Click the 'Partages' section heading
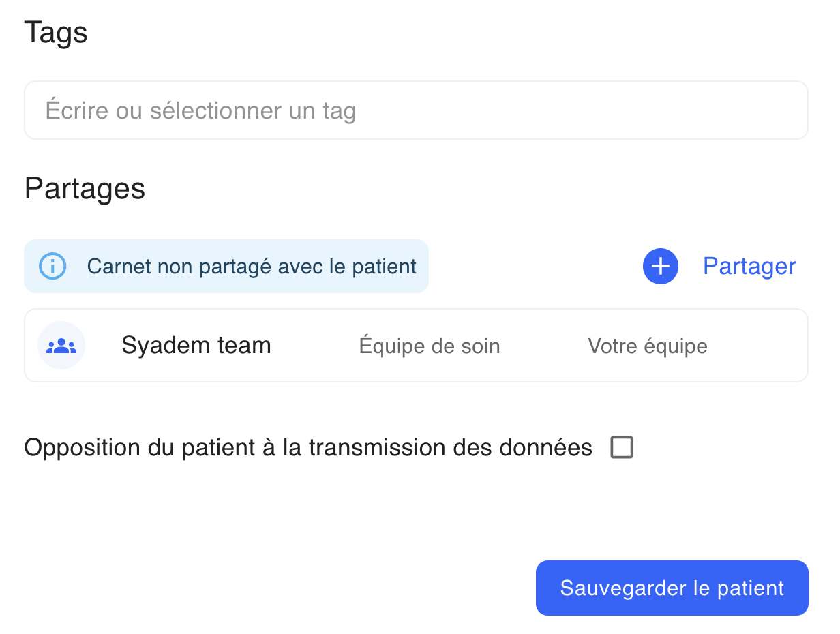The width and height of the screenshot is (840, 634). (85, 189)
